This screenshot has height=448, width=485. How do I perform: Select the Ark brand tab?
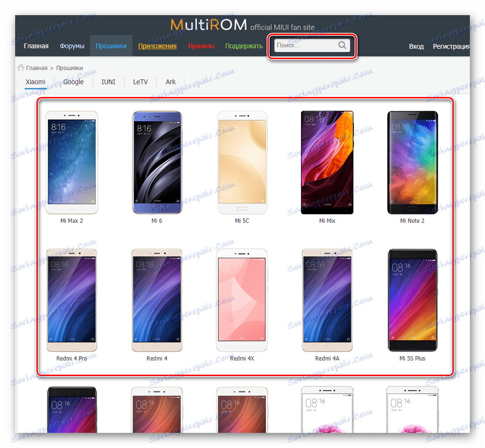[170, 82]
